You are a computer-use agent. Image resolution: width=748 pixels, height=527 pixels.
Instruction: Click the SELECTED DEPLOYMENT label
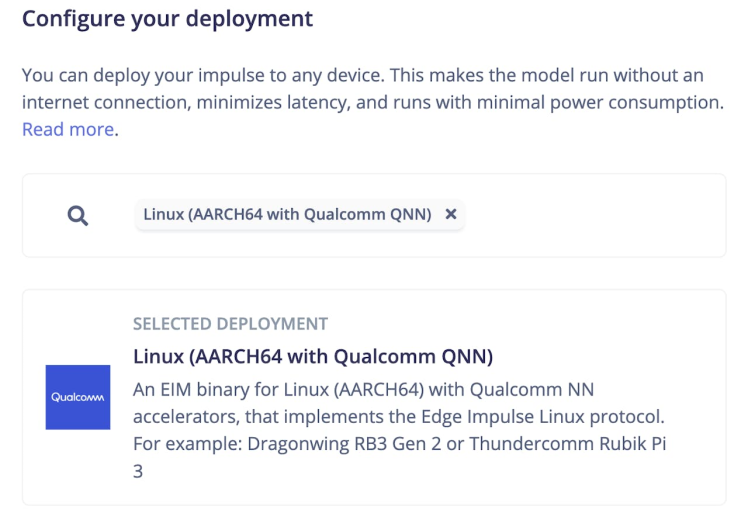click(x=230, y=324)
